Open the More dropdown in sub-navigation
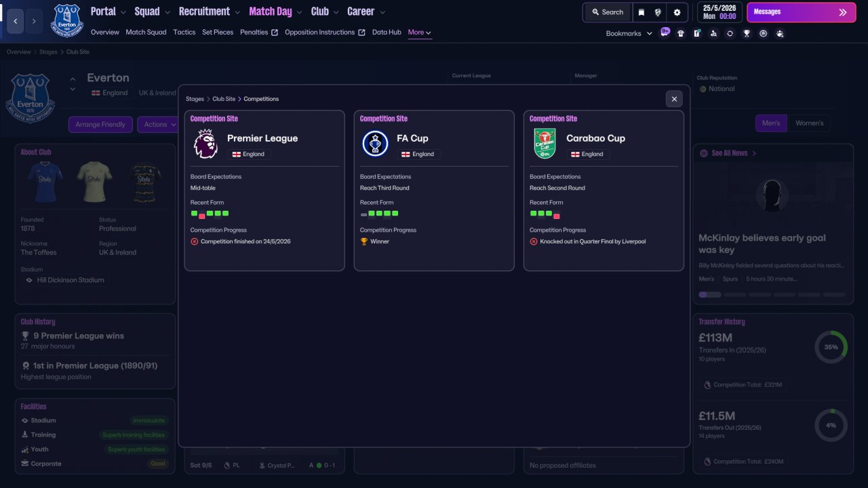This screenshot has width=868, height=488. click(420, 33)
